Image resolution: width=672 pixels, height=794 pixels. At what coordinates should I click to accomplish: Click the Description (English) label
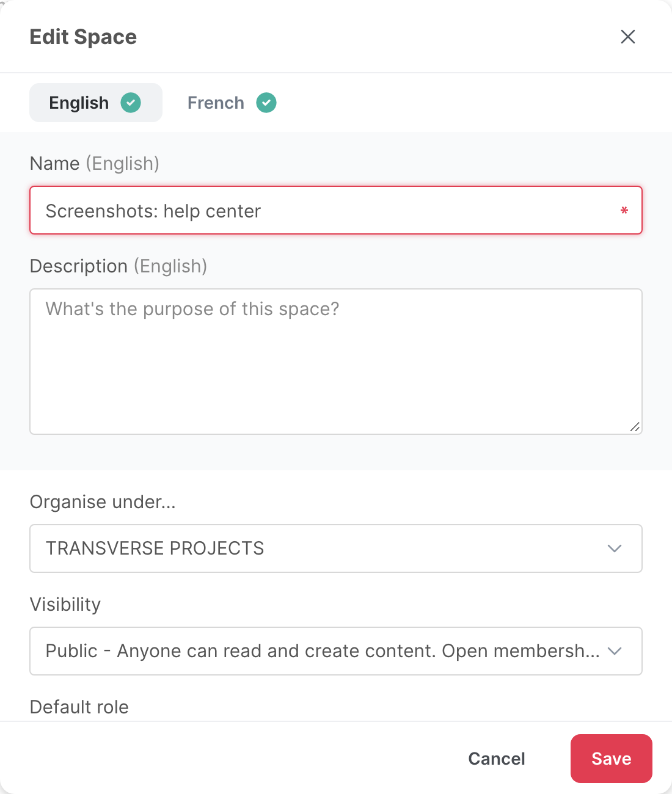tap(119, 266)
